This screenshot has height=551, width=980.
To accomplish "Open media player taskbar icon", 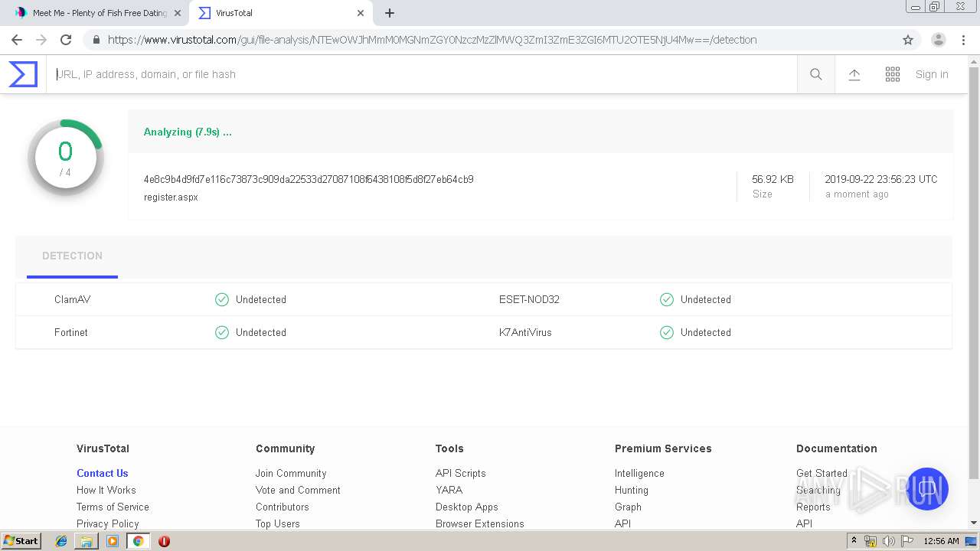I will (113, 541).
